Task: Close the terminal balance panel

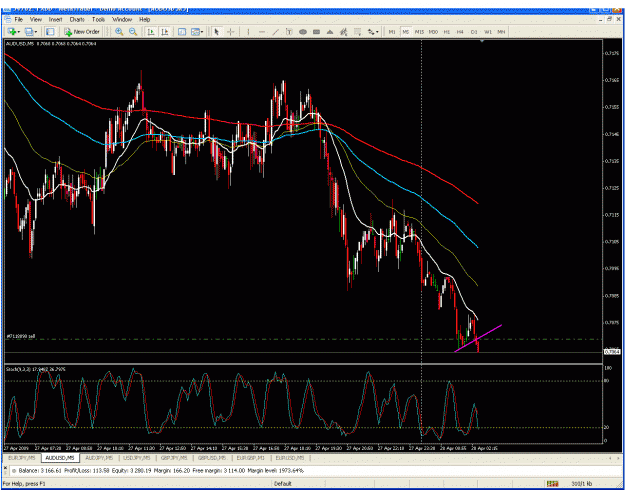Action: pyautogui.click(x=6, y=466)
